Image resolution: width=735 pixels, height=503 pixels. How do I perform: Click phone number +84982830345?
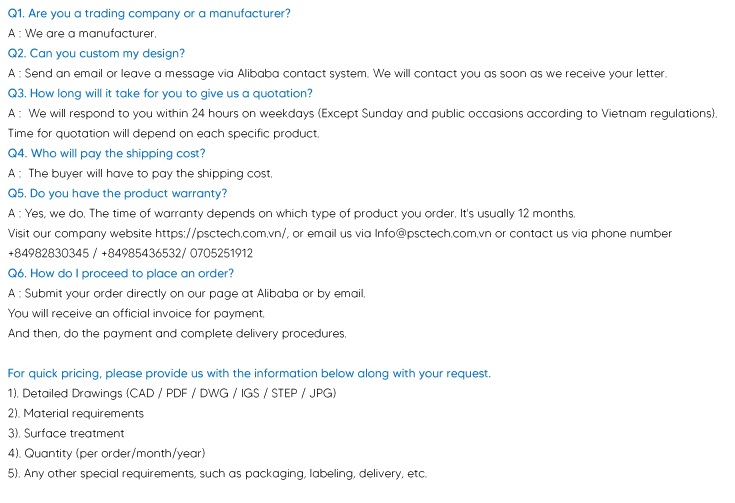pos(48,254)
